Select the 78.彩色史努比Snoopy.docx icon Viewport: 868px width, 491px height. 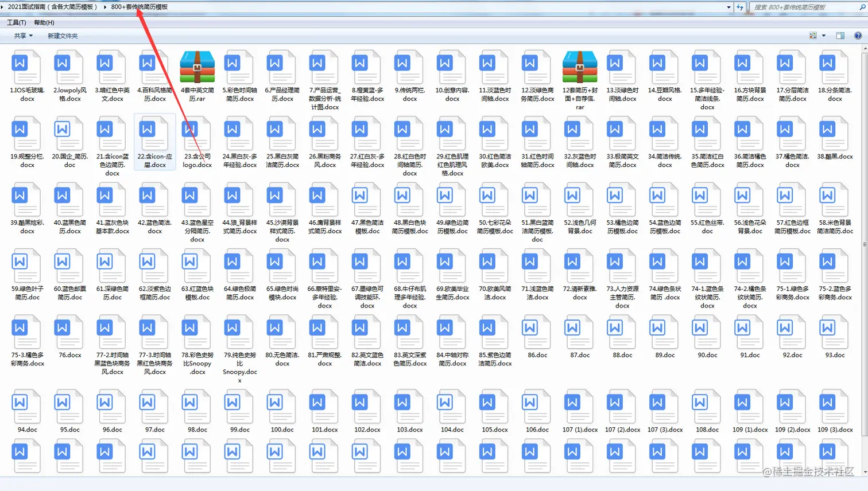(196, 332)
